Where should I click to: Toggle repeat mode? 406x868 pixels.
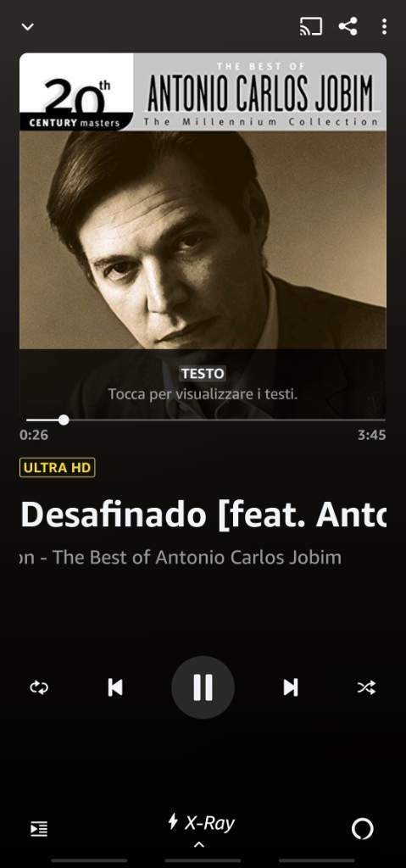[39, 687]
